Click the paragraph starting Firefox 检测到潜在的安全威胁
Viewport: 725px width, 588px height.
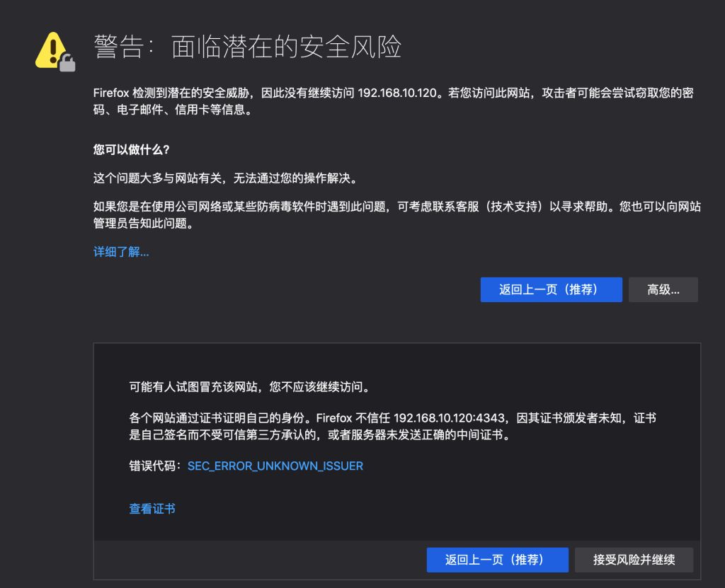(394, 101)
